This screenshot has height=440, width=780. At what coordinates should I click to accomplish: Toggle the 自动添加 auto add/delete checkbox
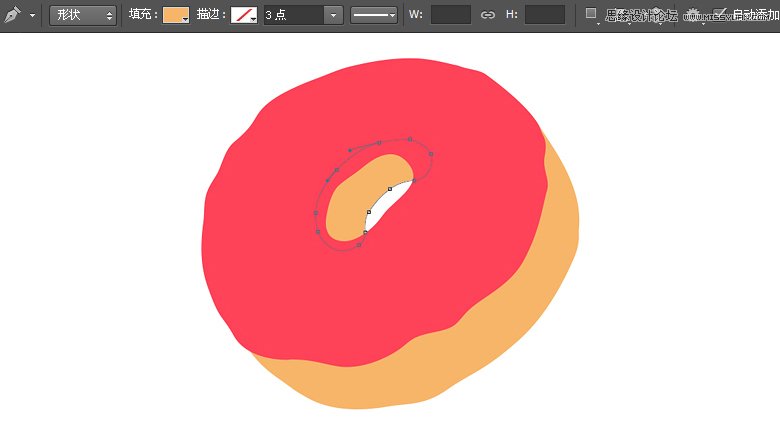pos(720,14)
